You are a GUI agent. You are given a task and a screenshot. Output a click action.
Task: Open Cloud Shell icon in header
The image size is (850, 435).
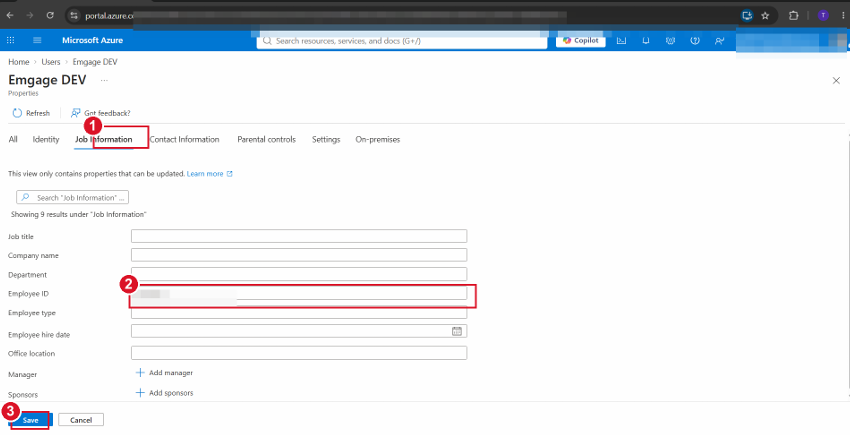click(x=621, y=41)
